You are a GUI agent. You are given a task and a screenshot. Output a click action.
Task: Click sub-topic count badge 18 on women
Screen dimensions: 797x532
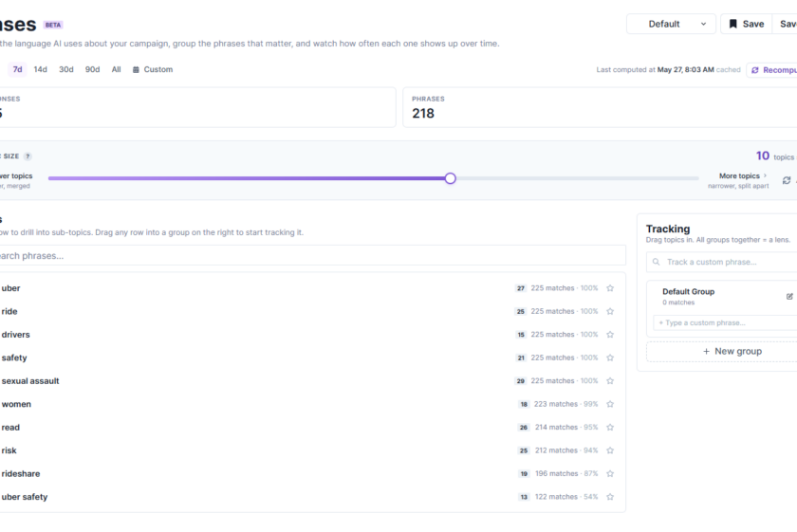(524, 404)
